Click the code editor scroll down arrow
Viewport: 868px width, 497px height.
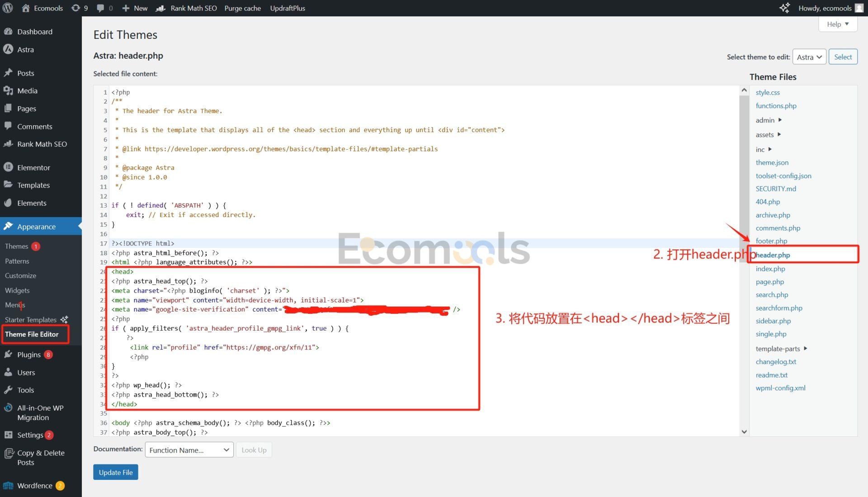pos(744,432)
